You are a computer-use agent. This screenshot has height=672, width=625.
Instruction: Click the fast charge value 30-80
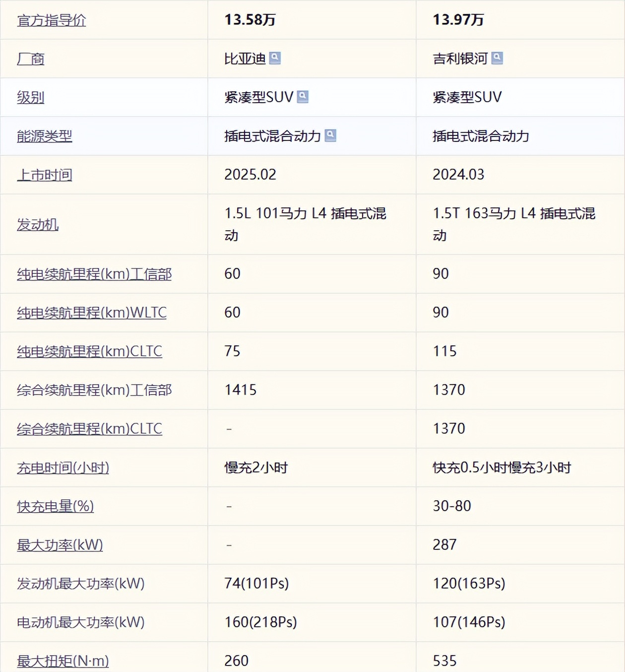point(452,506)
